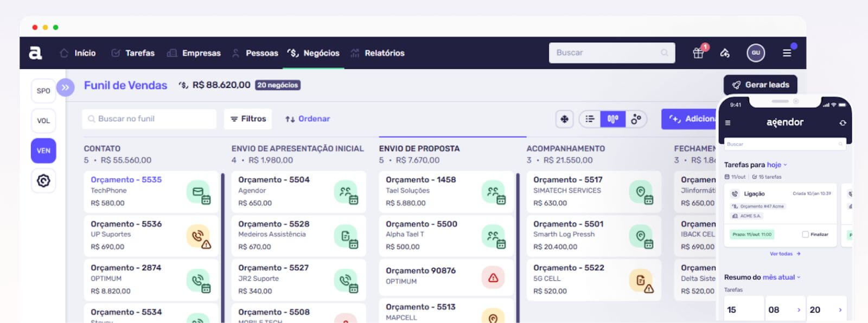Click the ENVIO DE PROPOSTA column header
868x323 pixels.
coord(419,148)
